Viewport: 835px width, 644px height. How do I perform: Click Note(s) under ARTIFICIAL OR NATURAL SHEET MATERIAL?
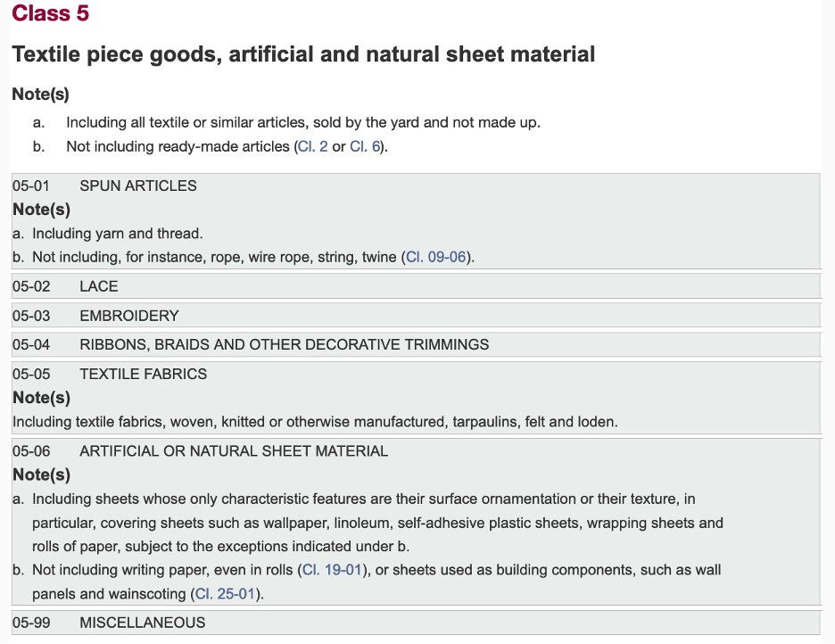pos(41,475)
